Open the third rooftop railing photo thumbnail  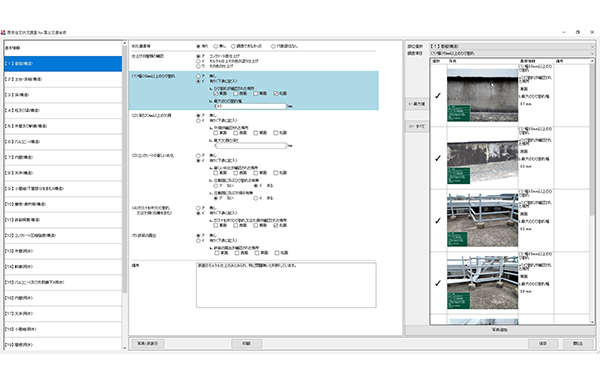(482, 220)
